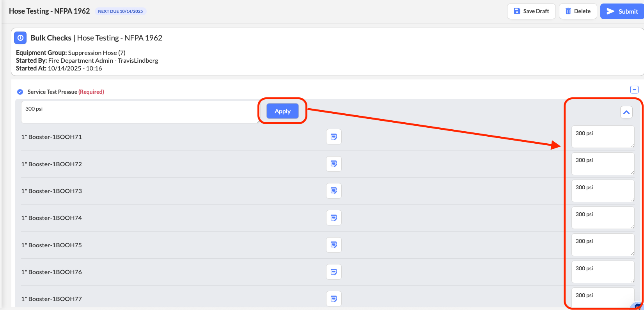Open note icon for Booster-1BOOH71

(334, 137)
